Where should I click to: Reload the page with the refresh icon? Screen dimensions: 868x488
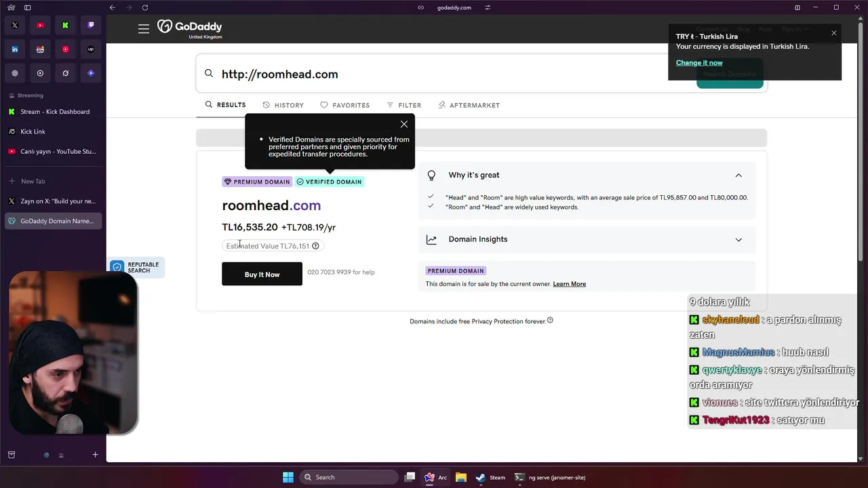pos(145,7)
